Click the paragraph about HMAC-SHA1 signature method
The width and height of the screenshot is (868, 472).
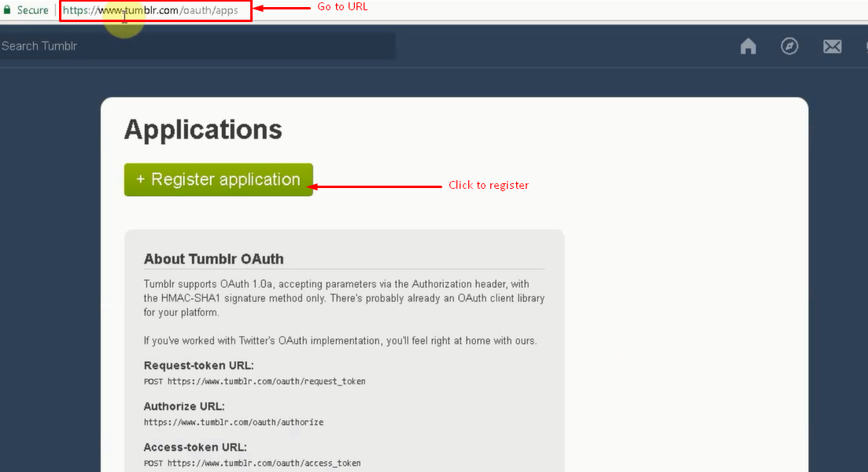(344, 298)
